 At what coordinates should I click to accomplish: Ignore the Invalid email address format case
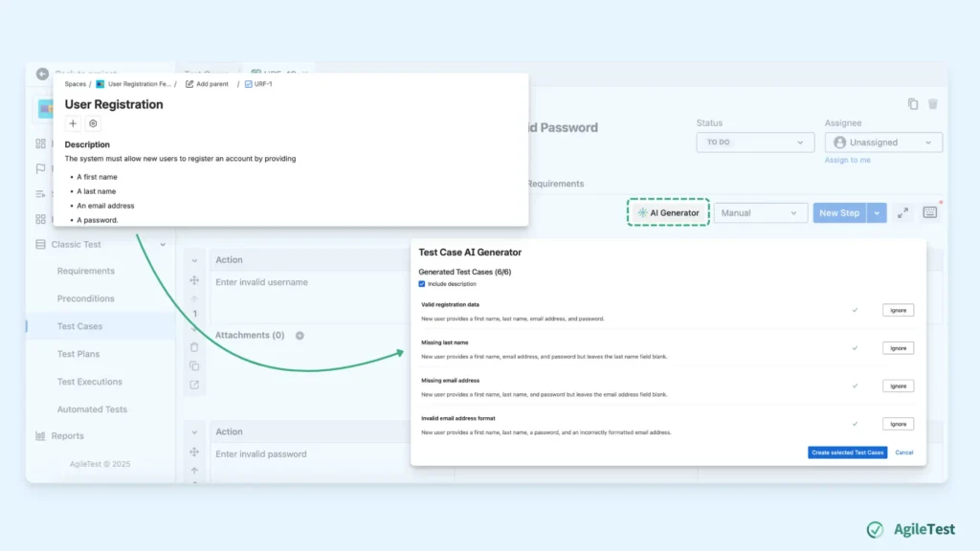point(898,424)
